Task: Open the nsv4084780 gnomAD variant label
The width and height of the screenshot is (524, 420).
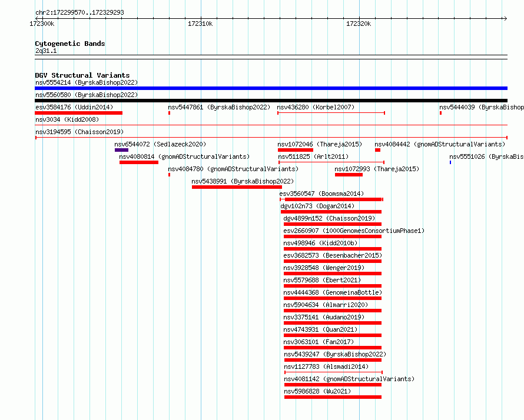Action: (x=233, y=169)
